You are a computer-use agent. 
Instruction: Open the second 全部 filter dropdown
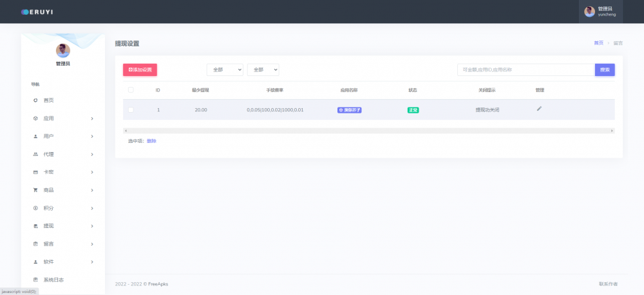(263, 70)
